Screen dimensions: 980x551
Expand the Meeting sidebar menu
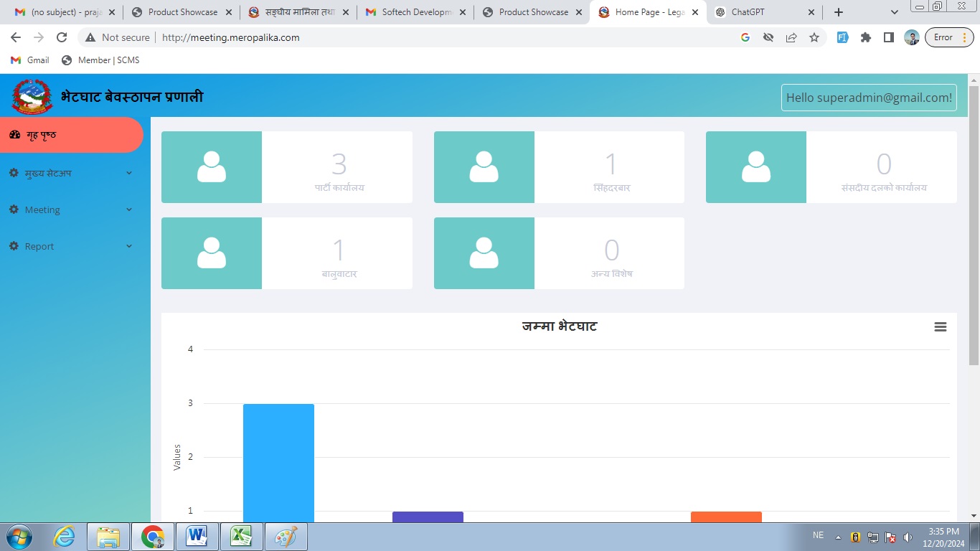(70, 209)
